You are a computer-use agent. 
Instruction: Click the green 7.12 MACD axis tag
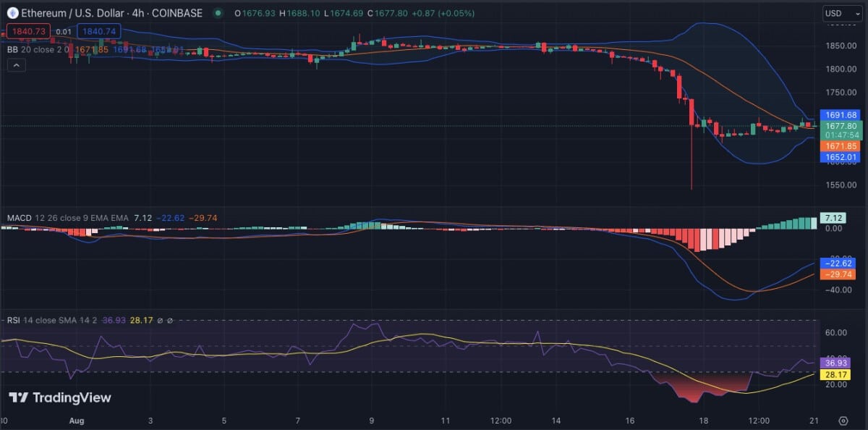[835, 218]
